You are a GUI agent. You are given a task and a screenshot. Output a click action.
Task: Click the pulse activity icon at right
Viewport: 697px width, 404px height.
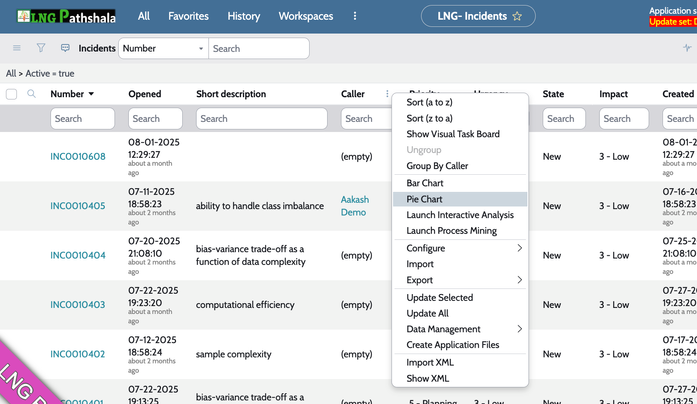[x=687, y=48]
